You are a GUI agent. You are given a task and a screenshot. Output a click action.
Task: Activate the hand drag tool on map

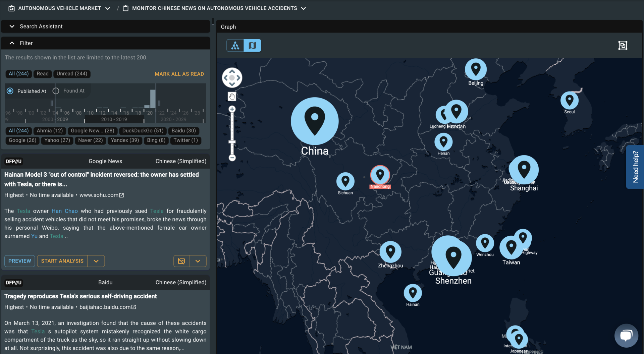point(232,97)
